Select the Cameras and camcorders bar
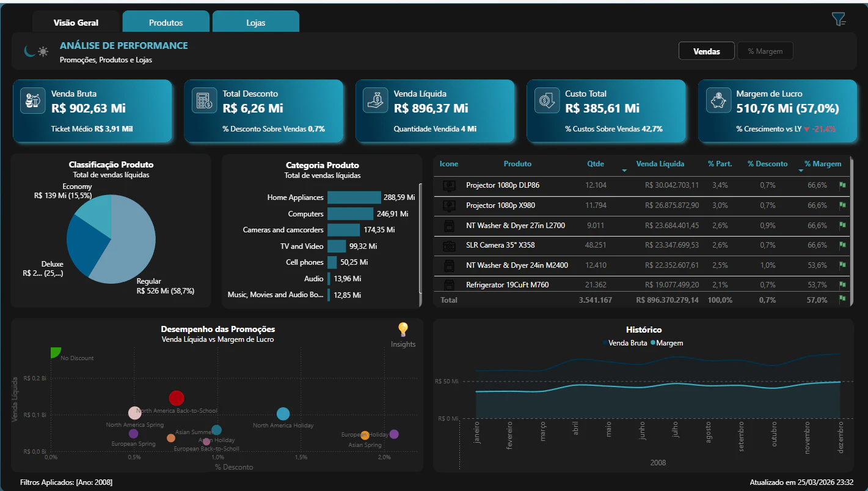This screenshot has height=491, width=868. tap(343, 230)
